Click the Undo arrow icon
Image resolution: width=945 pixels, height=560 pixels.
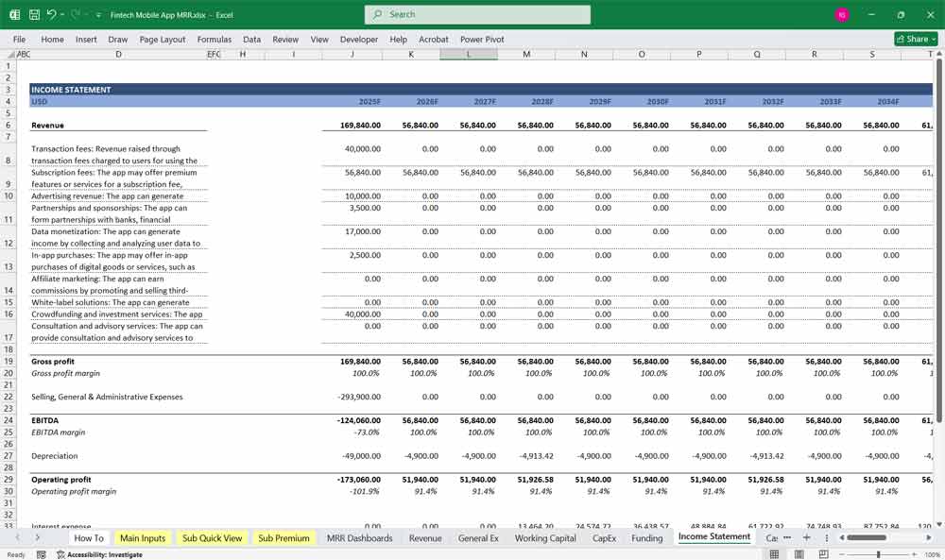click(x=52, y=15)
